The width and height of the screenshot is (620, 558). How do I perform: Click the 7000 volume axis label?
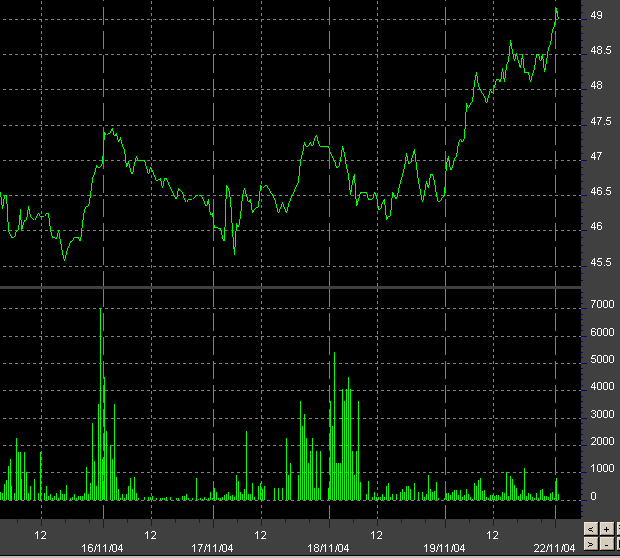(602, 304)
